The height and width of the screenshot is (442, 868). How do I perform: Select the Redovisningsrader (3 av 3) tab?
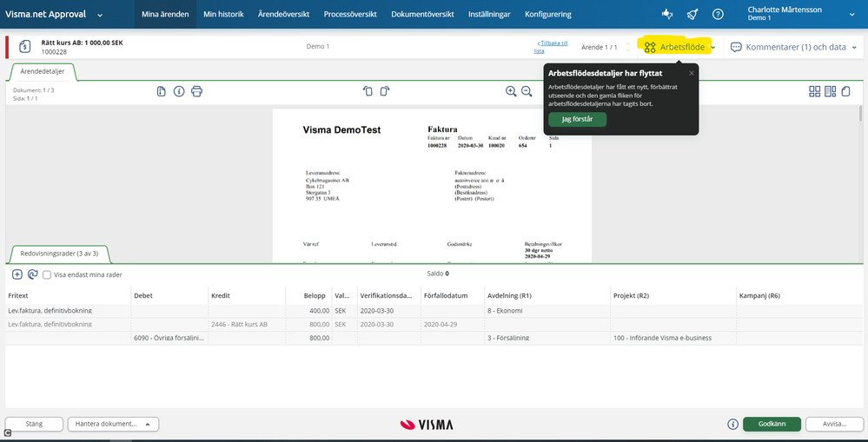coord(59,254)
